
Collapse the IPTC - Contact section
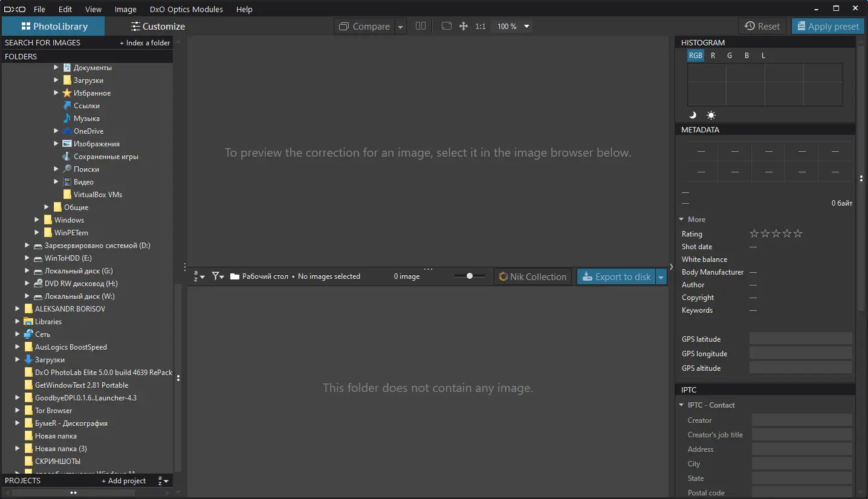682,405
